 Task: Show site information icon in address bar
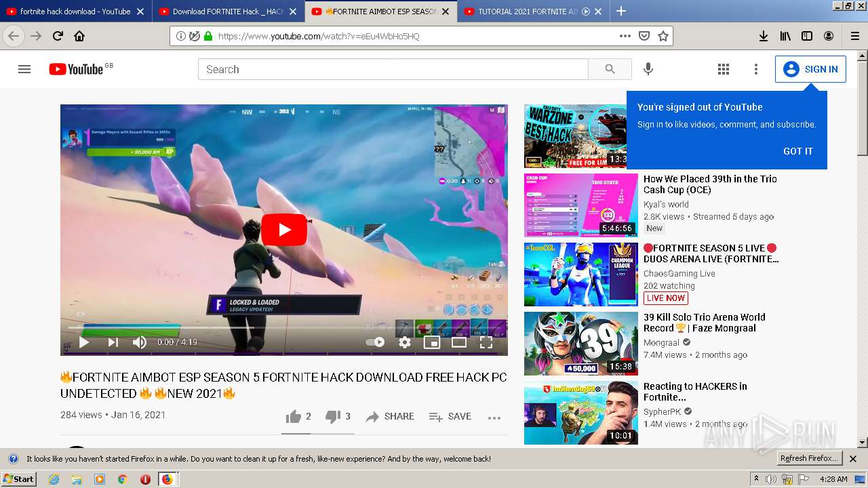(x=181, y=36)
